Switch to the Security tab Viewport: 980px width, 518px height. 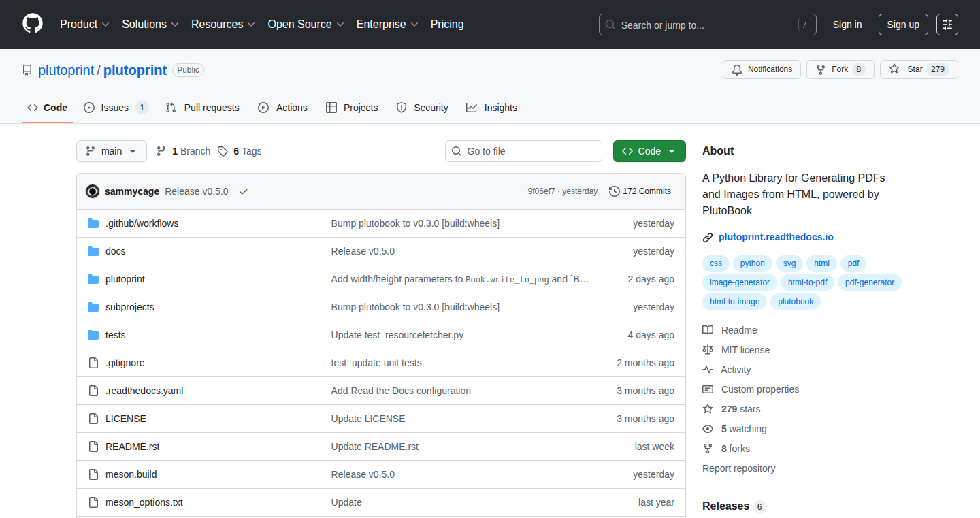(423, 108)
